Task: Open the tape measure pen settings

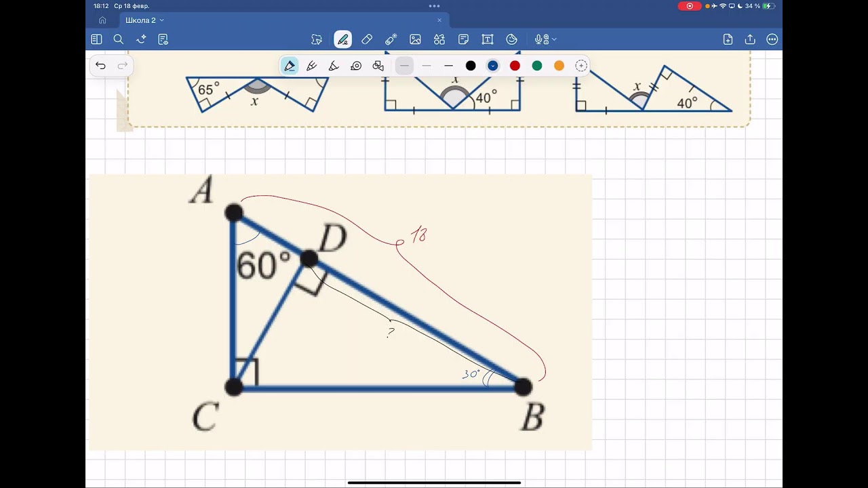Action: [x=356, y=66]
